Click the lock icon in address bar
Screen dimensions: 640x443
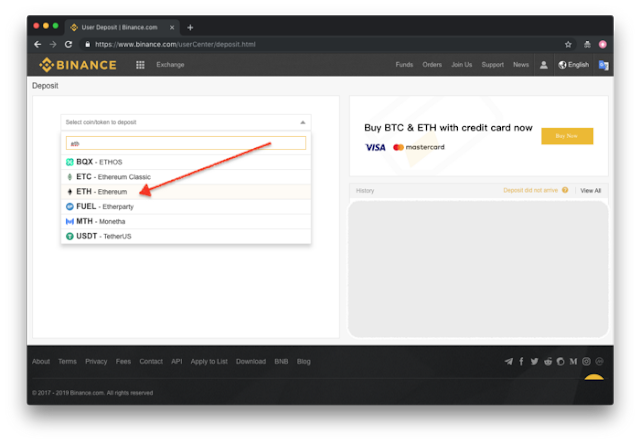pyautogui.click(x=87, y=45)
